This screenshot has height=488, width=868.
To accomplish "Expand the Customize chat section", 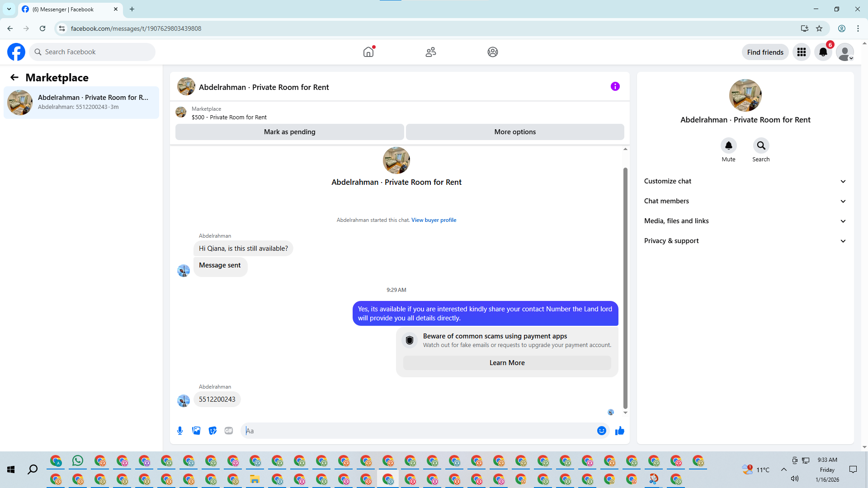I will (745, 181).
